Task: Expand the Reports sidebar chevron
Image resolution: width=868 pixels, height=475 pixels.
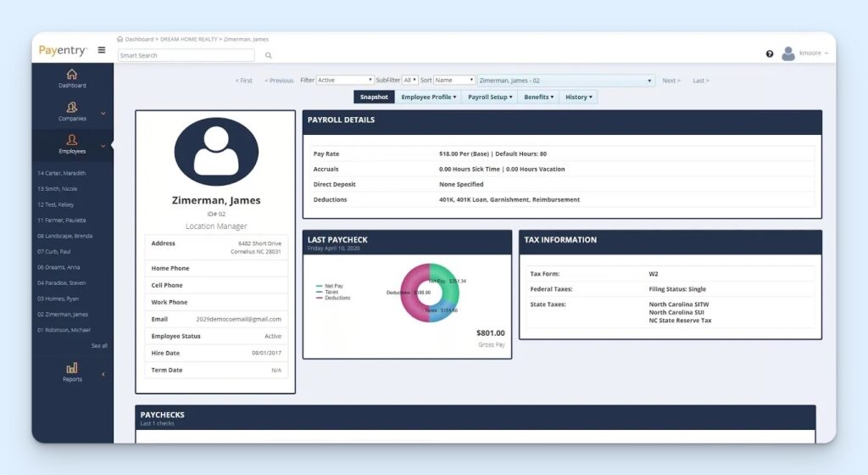Action: coord(103,374)
